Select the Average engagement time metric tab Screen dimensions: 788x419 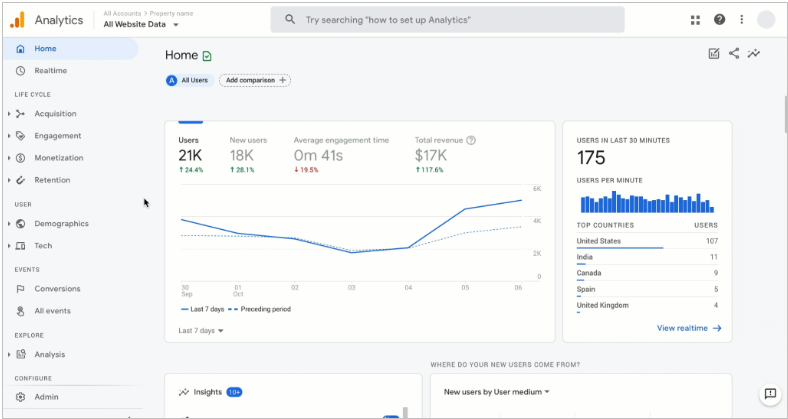click(341, 155)
